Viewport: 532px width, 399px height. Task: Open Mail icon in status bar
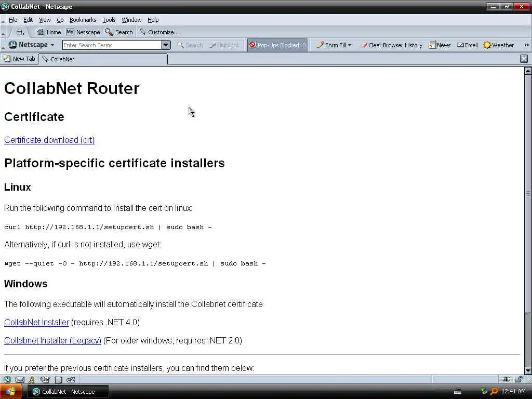coord(20,380)
